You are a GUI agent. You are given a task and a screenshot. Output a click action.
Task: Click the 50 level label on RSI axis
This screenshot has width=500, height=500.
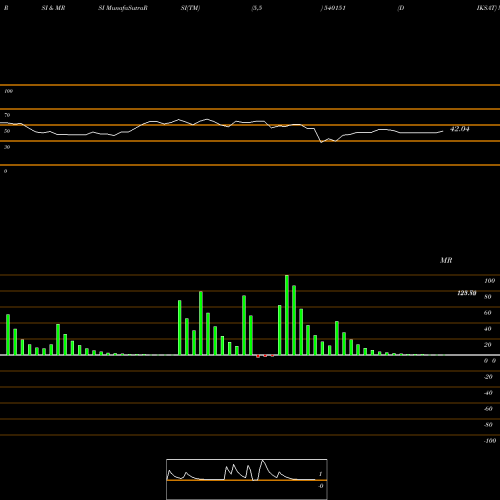(7, 131)
